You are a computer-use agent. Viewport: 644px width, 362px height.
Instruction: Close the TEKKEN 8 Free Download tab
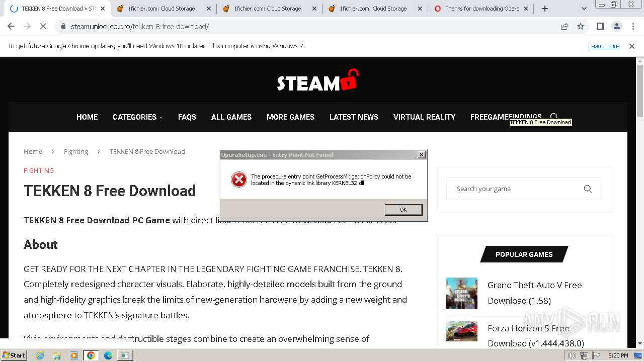[x=103, y=9]
